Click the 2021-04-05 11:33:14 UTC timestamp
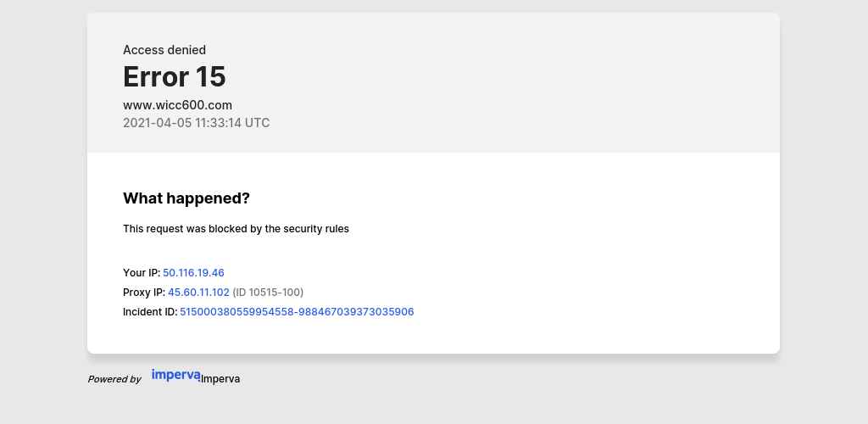This screenshot has height=424, width=868. point(197,123)
